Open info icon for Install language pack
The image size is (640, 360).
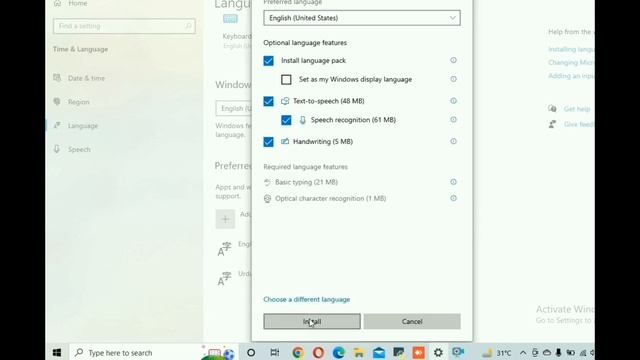453,60
